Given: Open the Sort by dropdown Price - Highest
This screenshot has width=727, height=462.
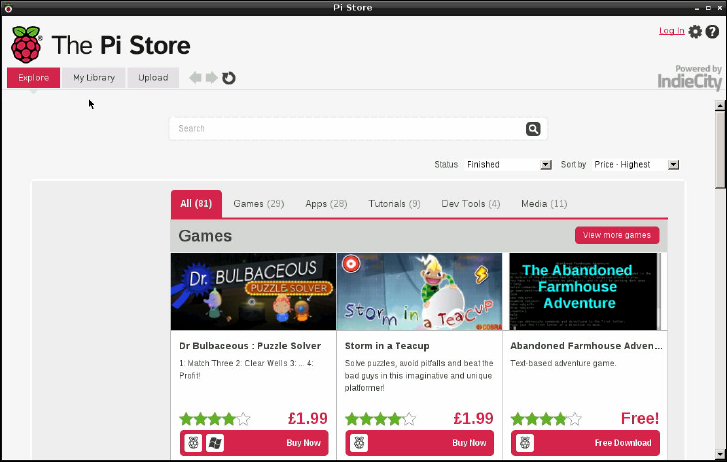Looking at the screenshot, I should click(x=635, y=164).
